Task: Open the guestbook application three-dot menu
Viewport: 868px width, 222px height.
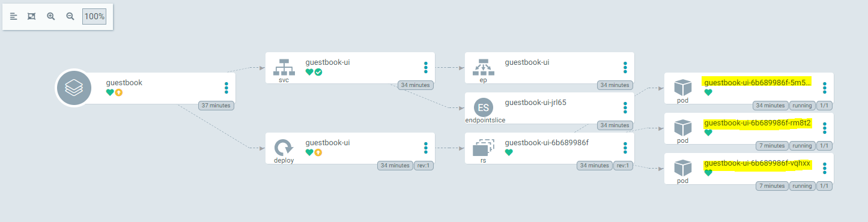Action: 226,88
